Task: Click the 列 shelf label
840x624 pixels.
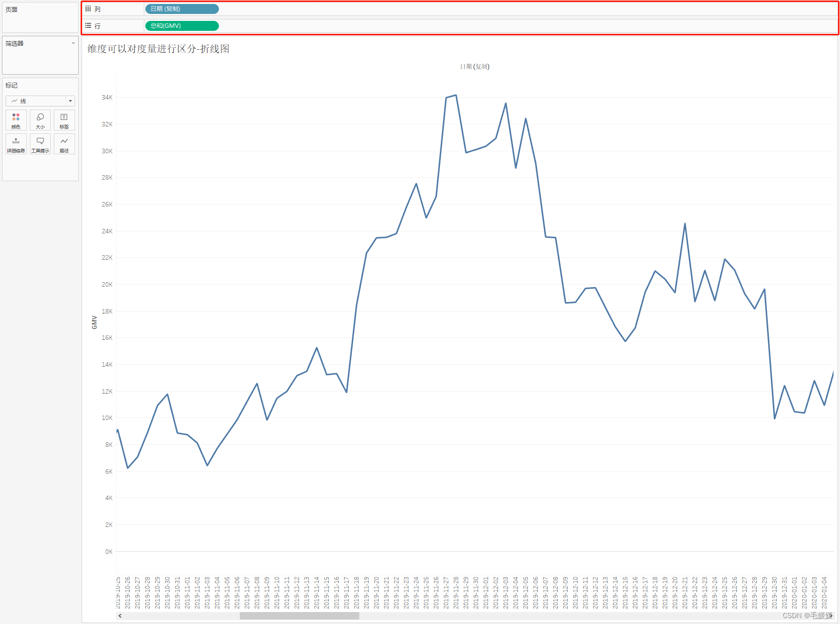Action: (x=98, y=9)
